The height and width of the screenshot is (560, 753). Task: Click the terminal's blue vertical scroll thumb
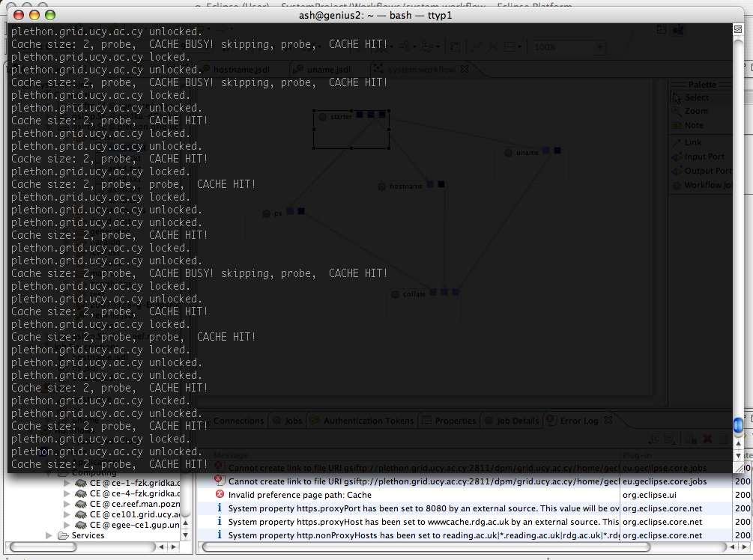pos(738,425)
